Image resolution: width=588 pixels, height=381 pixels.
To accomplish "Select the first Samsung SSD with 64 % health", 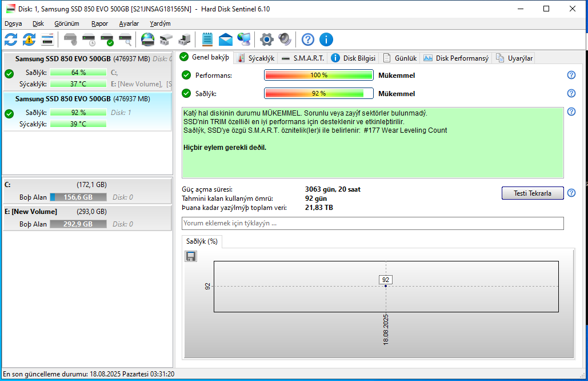I will click(88, 72).
